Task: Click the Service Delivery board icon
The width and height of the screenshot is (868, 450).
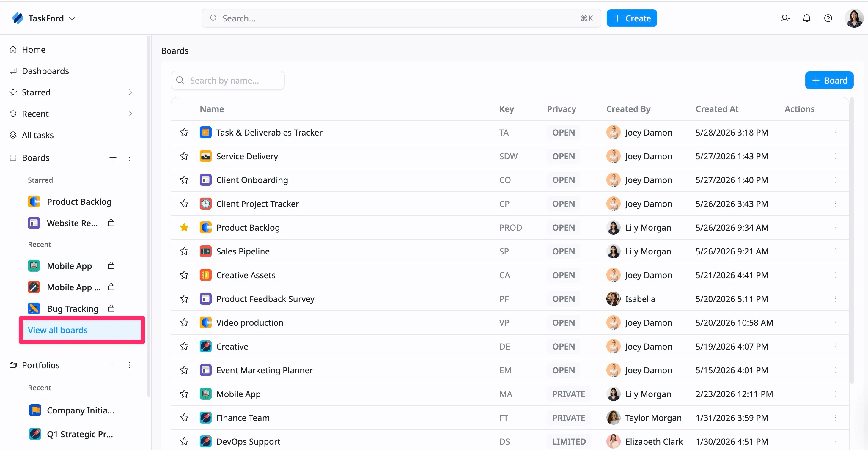Action: coord(205,156)
